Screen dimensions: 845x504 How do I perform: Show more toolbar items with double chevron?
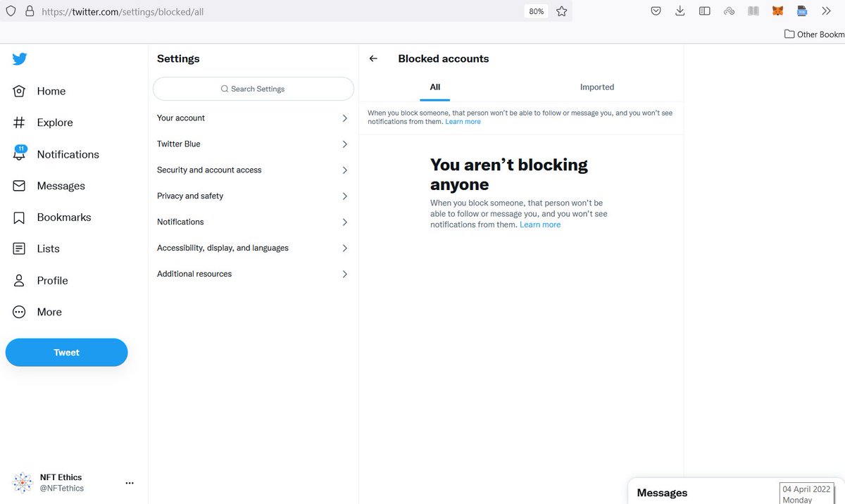click(827, 11)
